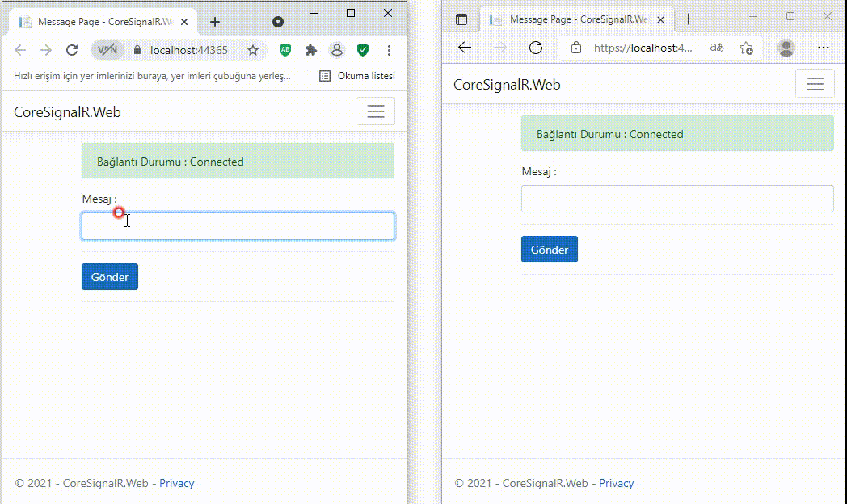Toggle navbar hamburger in Edge window
This screenshot has height=504, width=847.
pyautogui.click(x=815, y=84)
